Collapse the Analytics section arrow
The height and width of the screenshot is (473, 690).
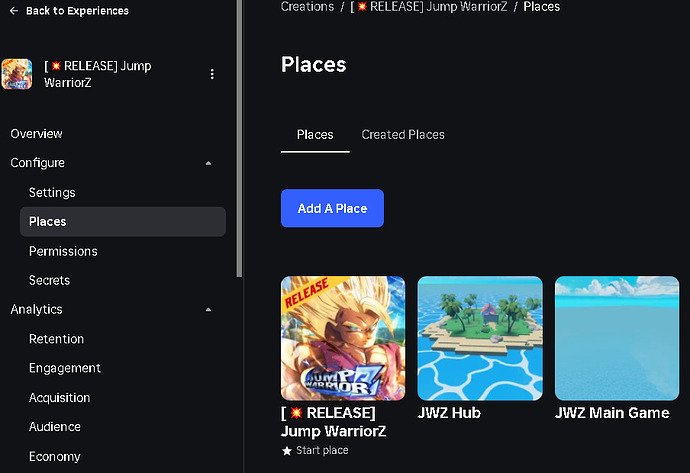click(209, 310)
